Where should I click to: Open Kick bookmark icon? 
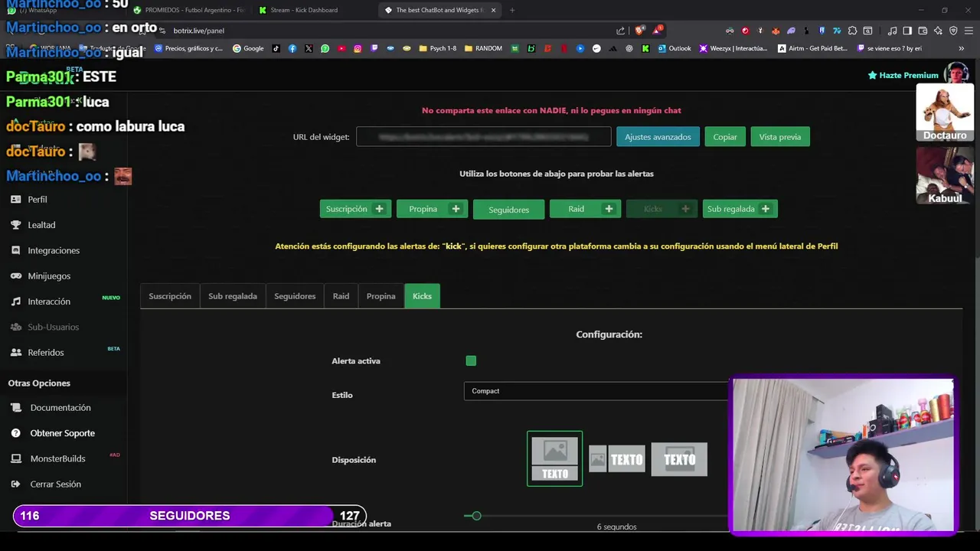tap(645, 48)
